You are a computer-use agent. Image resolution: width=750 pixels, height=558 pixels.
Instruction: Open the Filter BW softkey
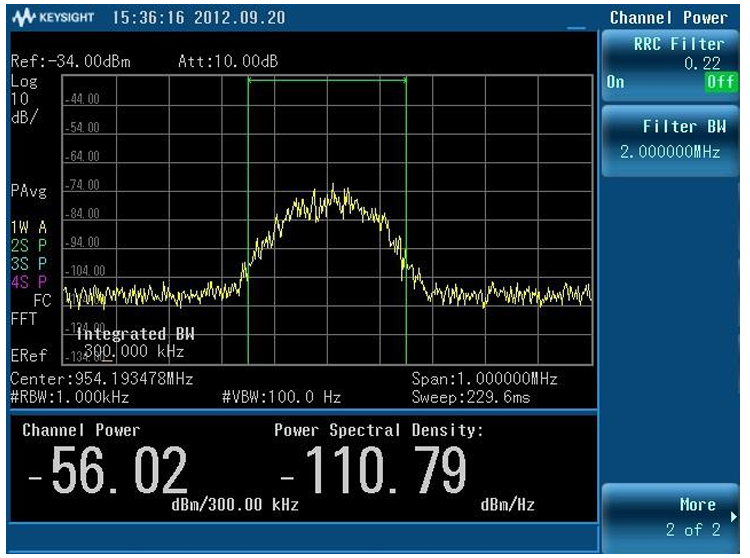click(x=671, y=141)
